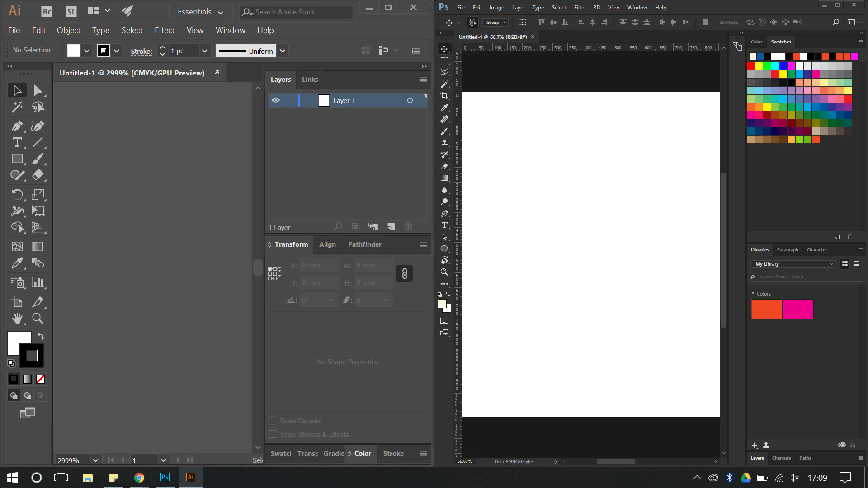Image resolution: width=868 pixels, height=488 pixels.
Task: Select the Move tool in Photoshop
Action: pos(444,49)
